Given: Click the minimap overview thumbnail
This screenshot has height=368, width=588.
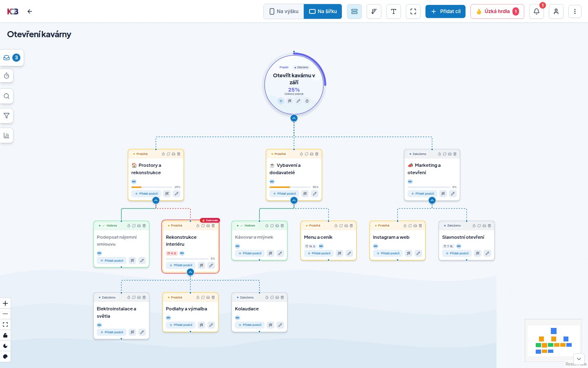Looking at the screenshot, I should click(553, 340).
